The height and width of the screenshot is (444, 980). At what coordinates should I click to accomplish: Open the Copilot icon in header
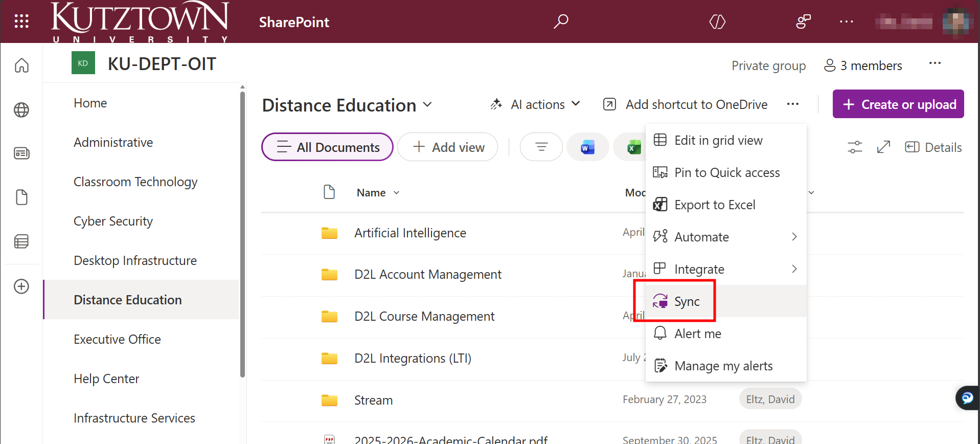[x=717, y=21]
